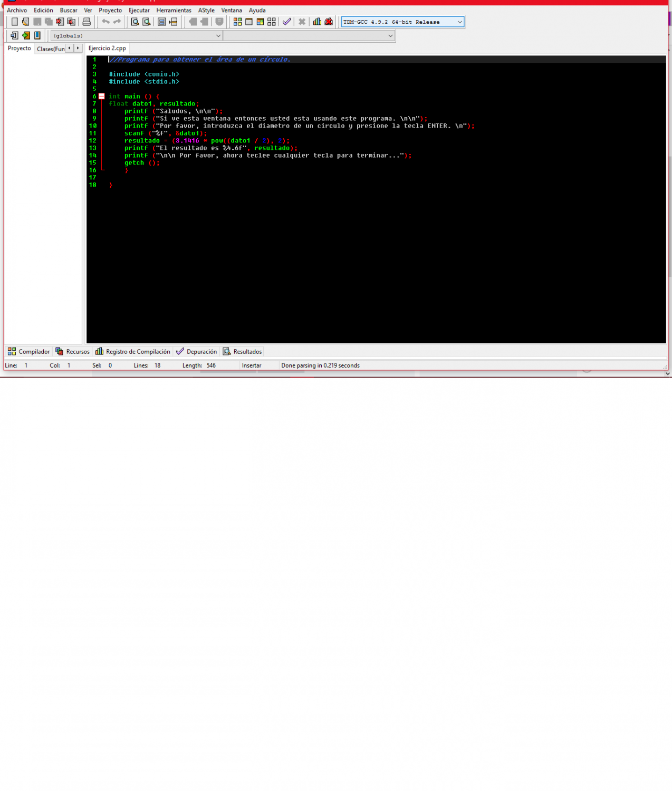Viewport: 672px width, 791px height.
Task: Click the Toggle bookmarks green-arrow icon
Action: 26,35
